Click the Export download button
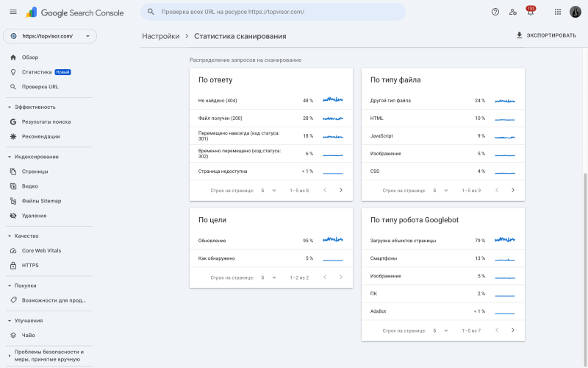Screen dimensions: 588x368 (545, 35)
